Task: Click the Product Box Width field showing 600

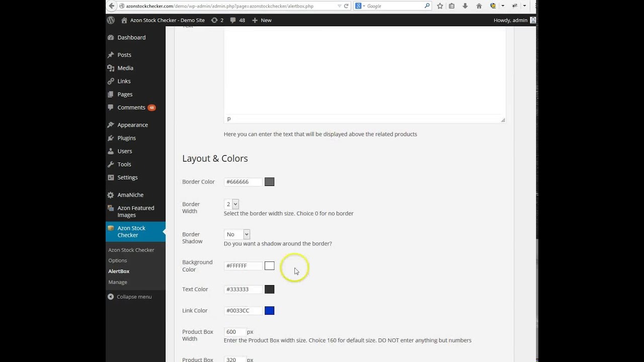Action: [x=234, y=332]
